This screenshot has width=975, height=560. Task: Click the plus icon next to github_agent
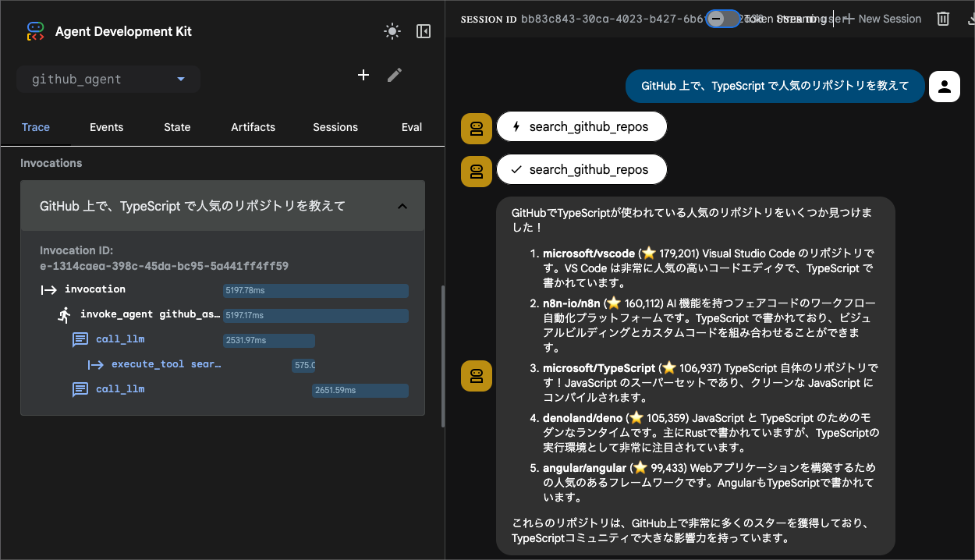(363, 75)
